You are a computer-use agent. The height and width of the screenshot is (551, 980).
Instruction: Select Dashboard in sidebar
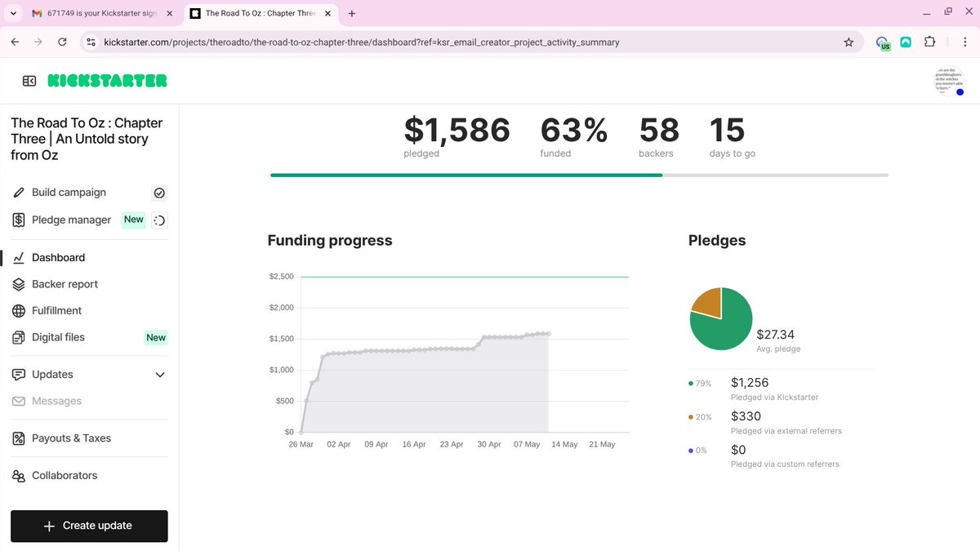click(58, 258)
